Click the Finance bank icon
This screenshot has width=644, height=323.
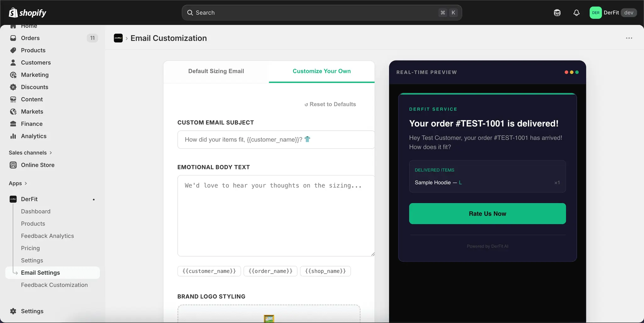[x=13, y=124]
